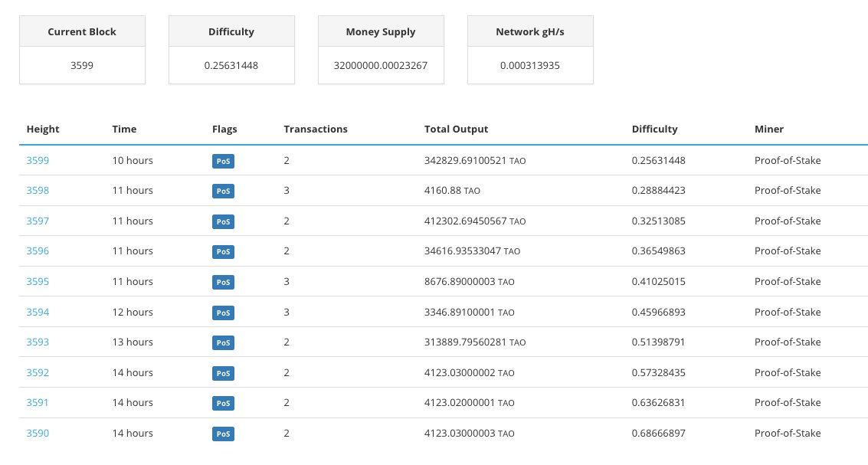Click total output 8676.89000003 TAO

coord(470,281)
